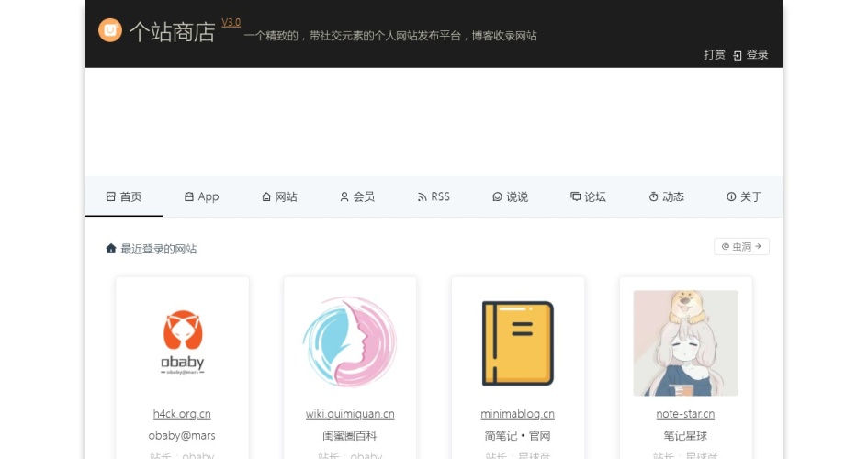
Task: Click the yellow notebook icon
Action: point(518,343)
